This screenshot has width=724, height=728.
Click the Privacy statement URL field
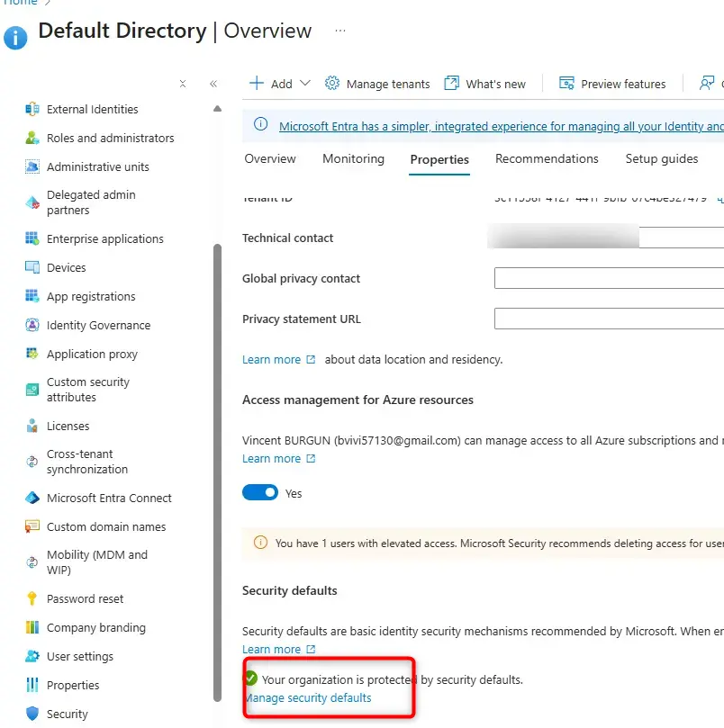pyautogui.click(x=609, y=319)
